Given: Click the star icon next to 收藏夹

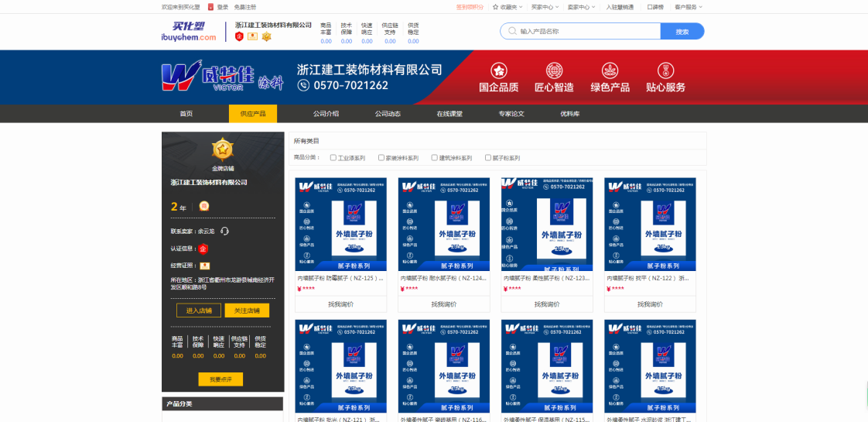Looking at the screenshot, I should click(495, 7).
